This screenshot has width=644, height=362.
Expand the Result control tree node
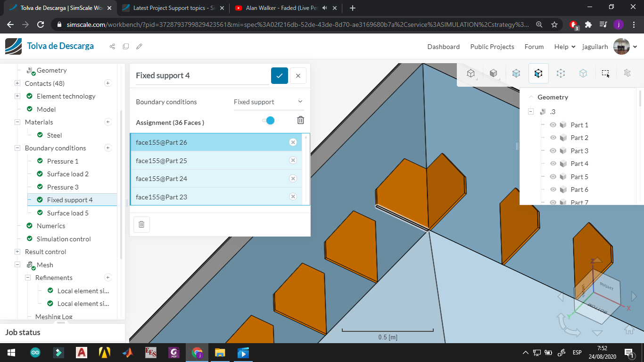17,252
